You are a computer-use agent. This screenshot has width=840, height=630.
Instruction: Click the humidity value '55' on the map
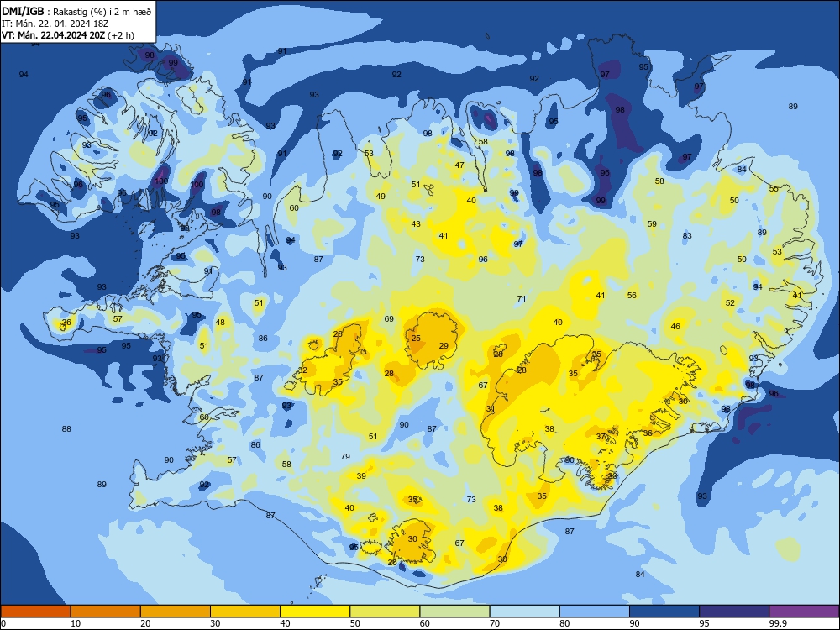pos(774,188)
